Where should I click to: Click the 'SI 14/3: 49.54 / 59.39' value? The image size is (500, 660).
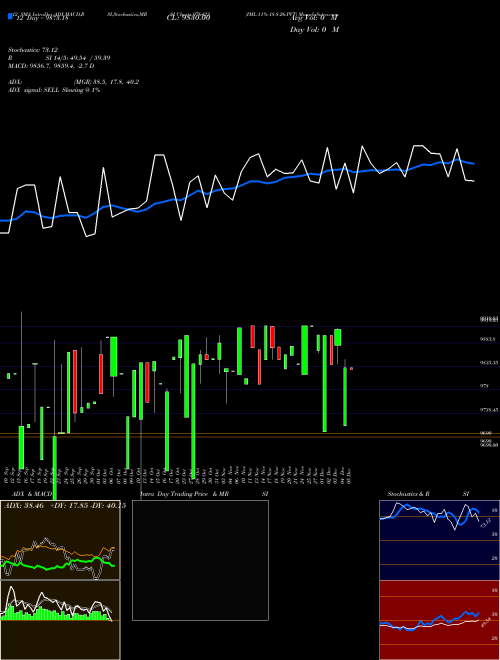(78, 58)
